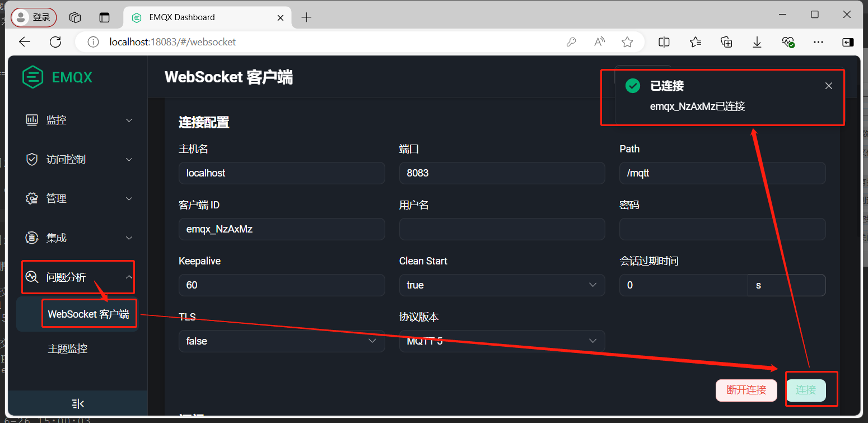Open browser downloads icon
The image size is (868, 423).
point(757,42)
